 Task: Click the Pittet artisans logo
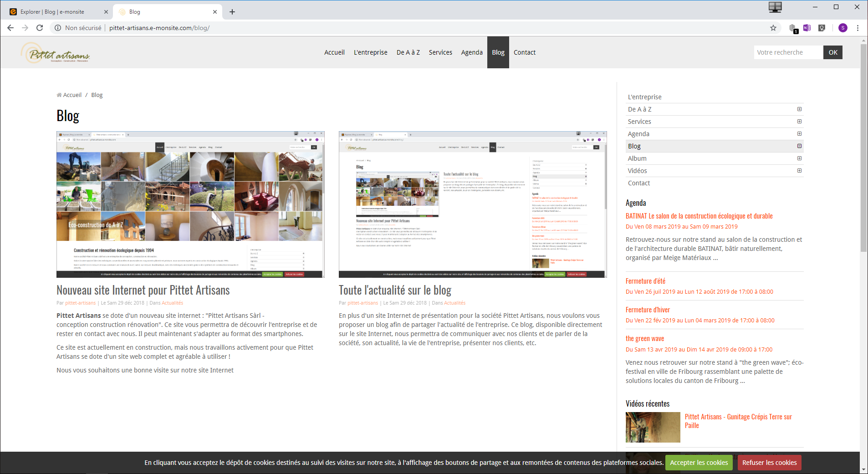click(x=55, y=53)
